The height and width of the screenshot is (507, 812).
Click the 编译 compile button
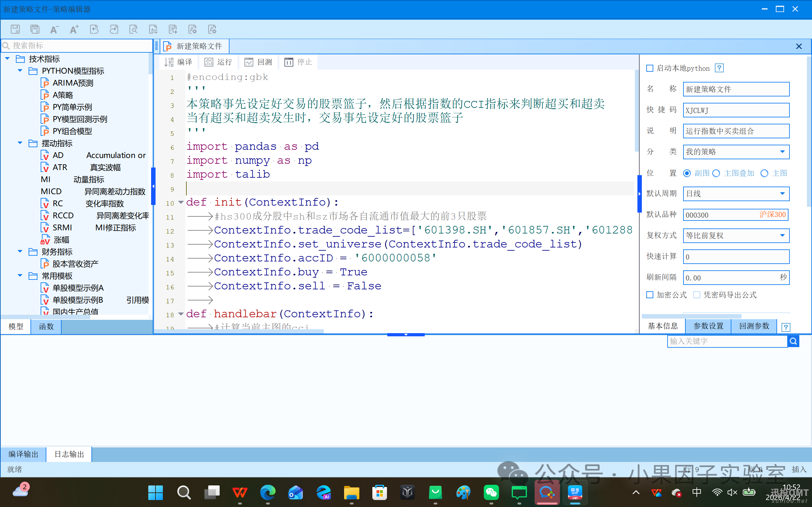click(178, 62)
